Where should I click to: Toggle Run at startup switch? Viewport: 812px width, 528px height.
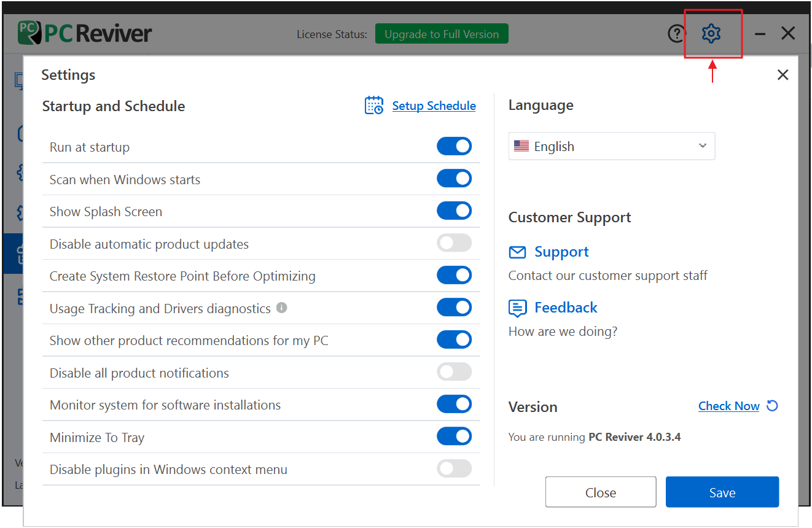454,146
